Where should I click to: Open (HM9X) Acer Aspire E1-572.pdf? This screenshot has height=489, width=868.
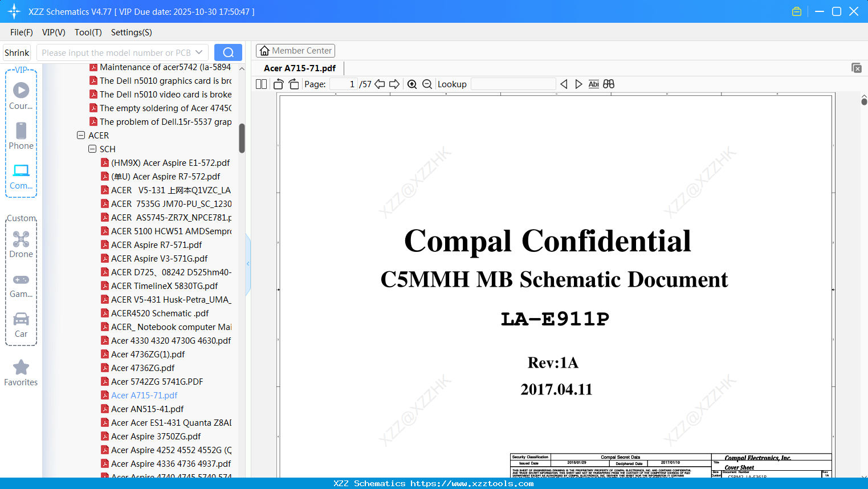coord(170,163)
